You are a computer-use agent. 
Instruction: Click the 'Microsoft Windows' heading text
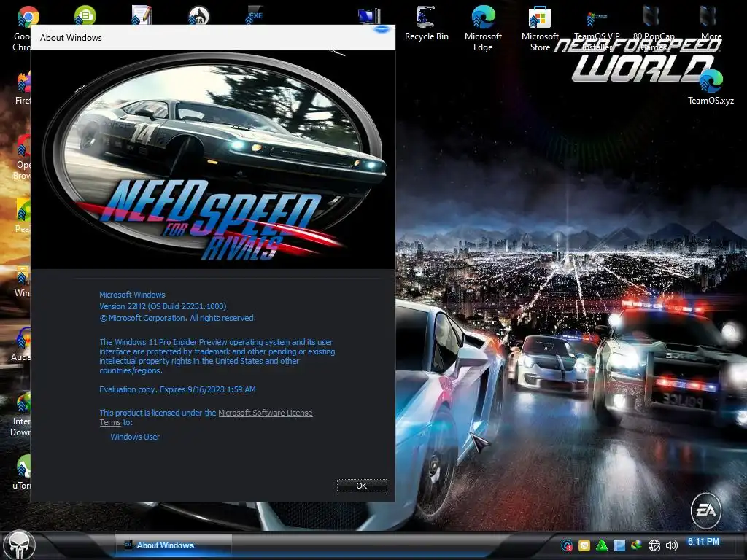tap(132, 295)
